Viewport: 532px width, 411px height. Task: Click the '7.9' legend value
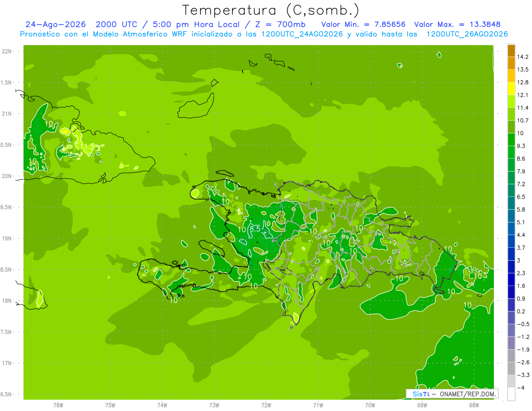(x=521, y=171)
